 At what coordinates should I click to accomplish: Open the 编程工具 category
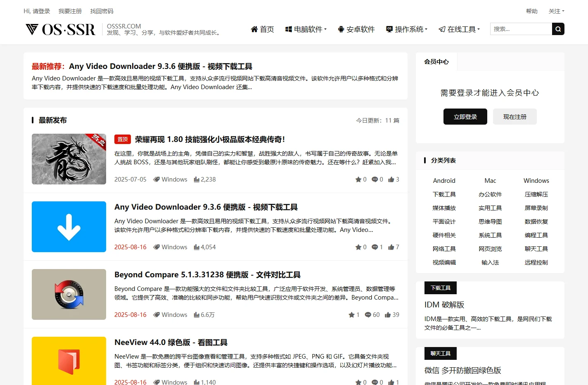tap(536, 235)
